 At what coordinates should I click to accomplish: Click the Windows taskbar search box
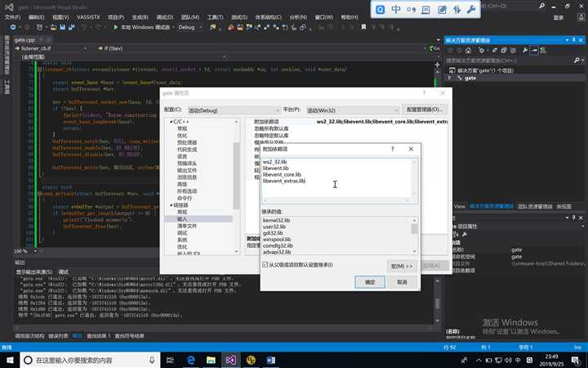point(90,360)
